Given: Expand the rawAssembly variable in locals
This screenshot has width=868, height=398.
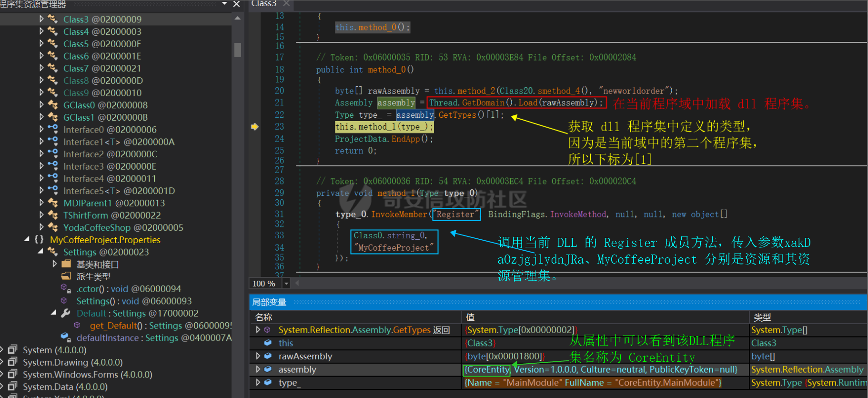Looking at the screenshot, I should 258,356.
